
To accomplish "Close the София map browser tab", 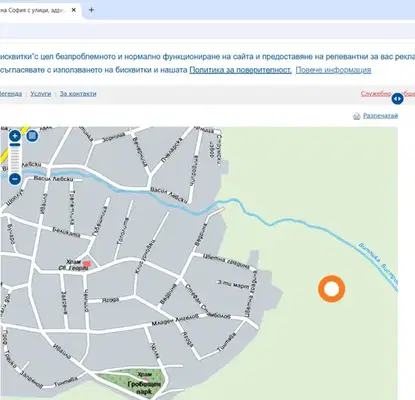I will (74, 10).
